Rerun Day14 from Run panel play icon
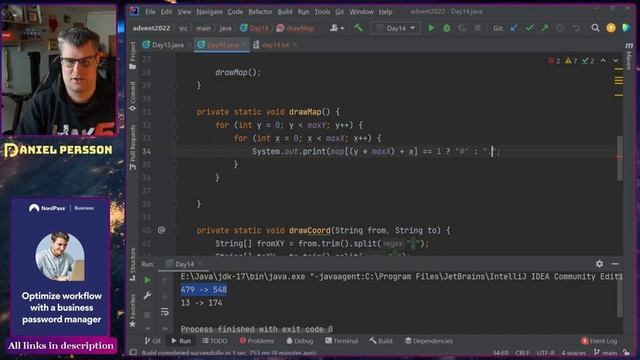Image resolution: width=640 pixels, height=360 pixels. click(x=147, y=280)
